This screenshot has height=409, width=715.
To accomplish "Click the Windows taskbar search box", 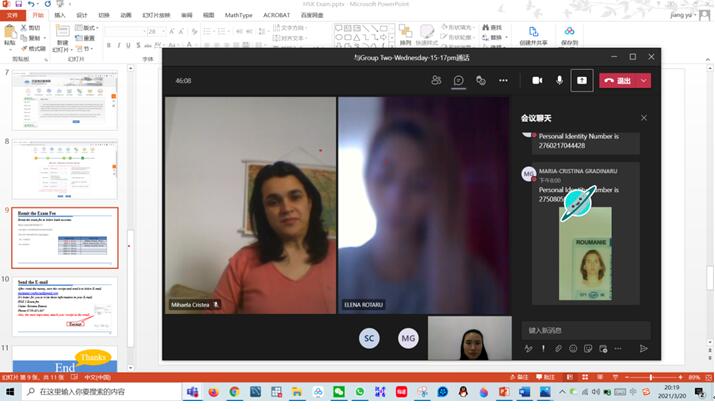I will pyautogui.click(x=100, y=392).
